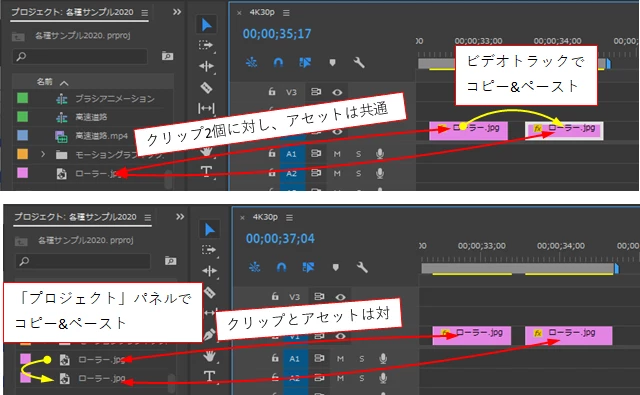
Task: Target audio track A1 in 00;00;35;17 timeline
Action: point(291,154)
